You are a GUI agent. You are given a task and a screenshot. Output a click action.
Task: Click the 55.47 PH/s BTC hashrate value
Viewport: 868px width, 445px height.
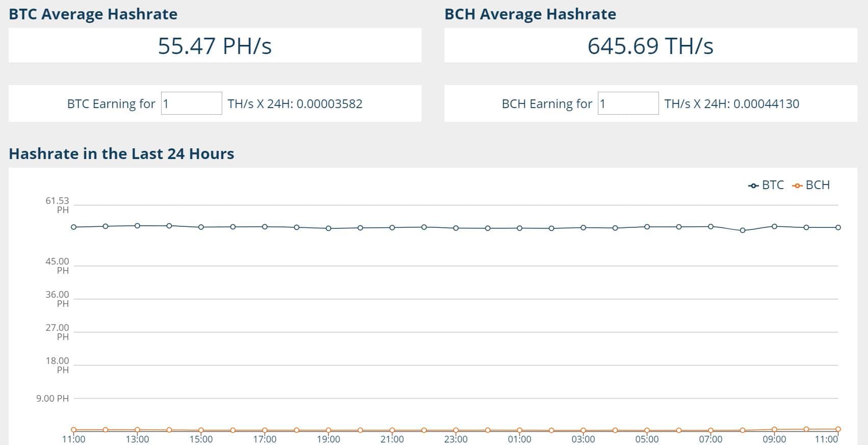point(215,46)
